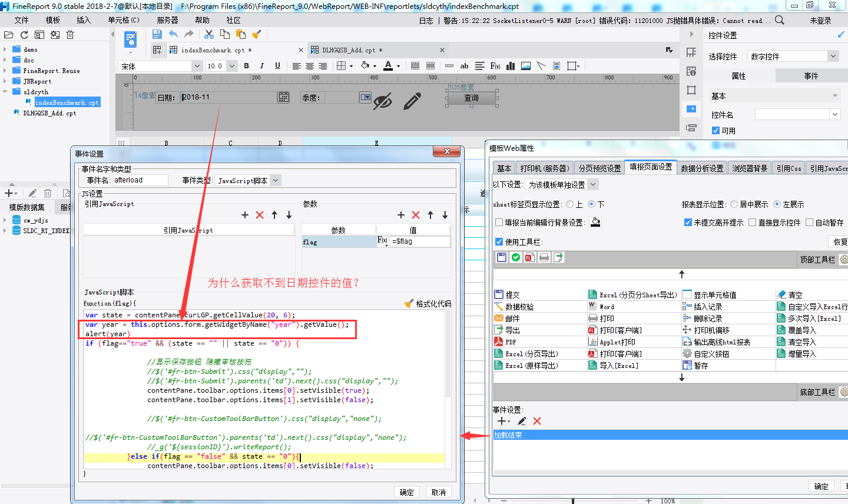Viewport: 848px width, 504px height.
Task: Delete the event with red X in Web属性
Action: [537, 421]
